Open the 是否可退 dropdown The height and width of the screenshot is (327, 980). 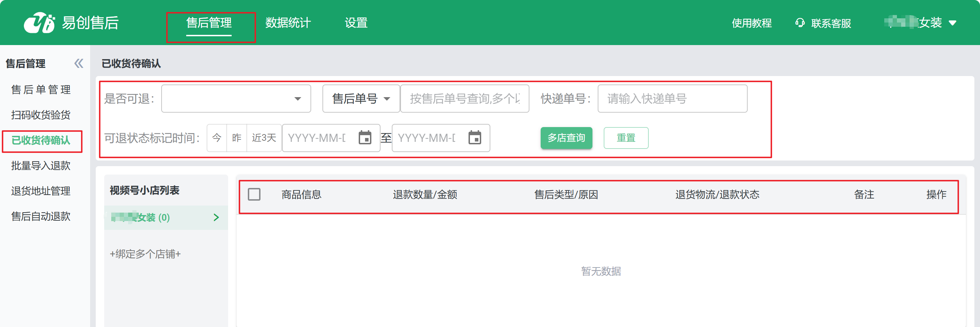tap(236, 99)
